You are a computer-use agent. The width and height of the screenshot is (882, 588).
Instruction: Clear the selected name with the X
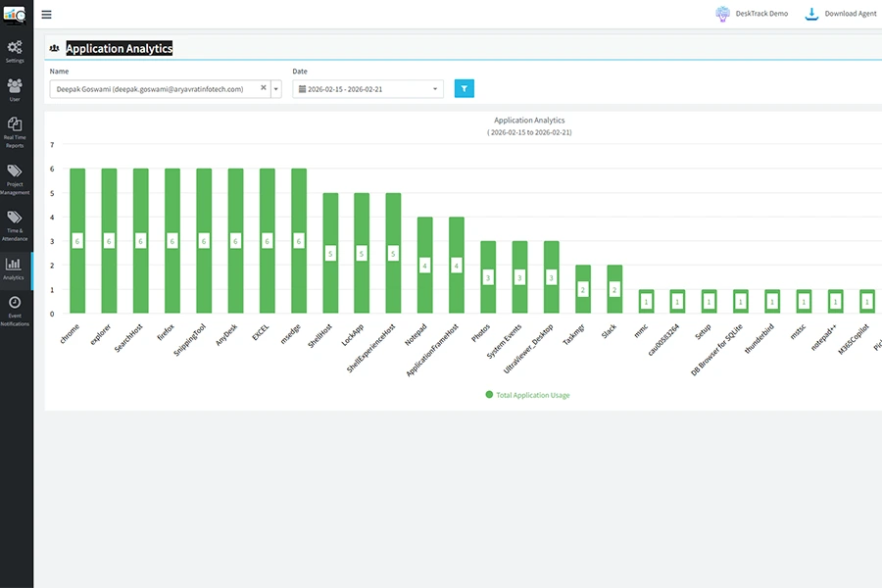(x=263, y=87)
